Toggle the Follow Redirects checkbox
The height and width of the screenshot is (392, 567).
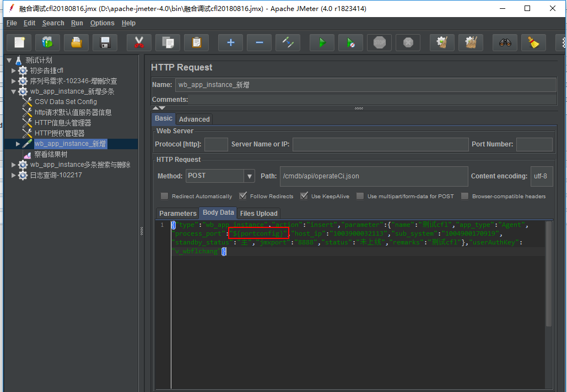pyautogui.click(x=243, y=196)
